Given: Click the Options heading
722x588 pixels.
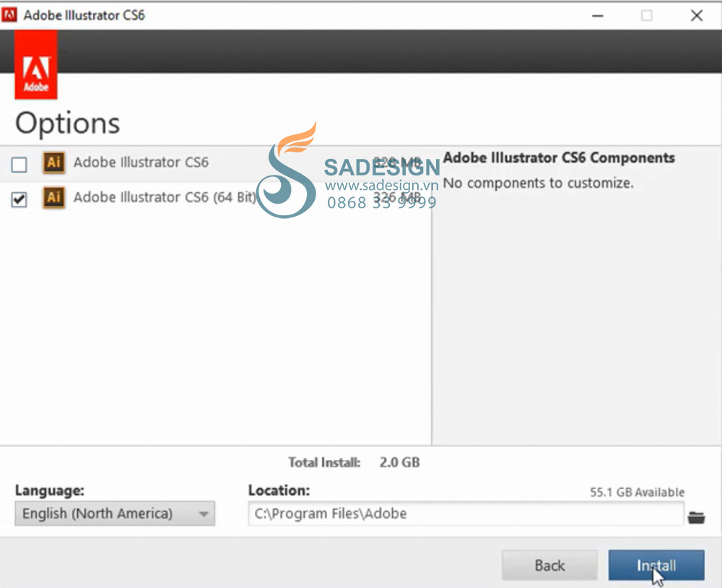Looking at the screenshot, I should pyautogui.click(x=68, y=124).
